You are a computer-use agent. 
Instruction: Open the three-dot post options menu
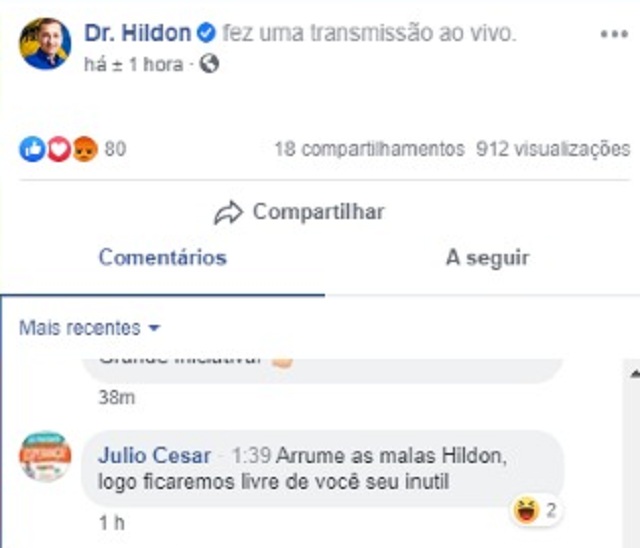coord(614,34)
